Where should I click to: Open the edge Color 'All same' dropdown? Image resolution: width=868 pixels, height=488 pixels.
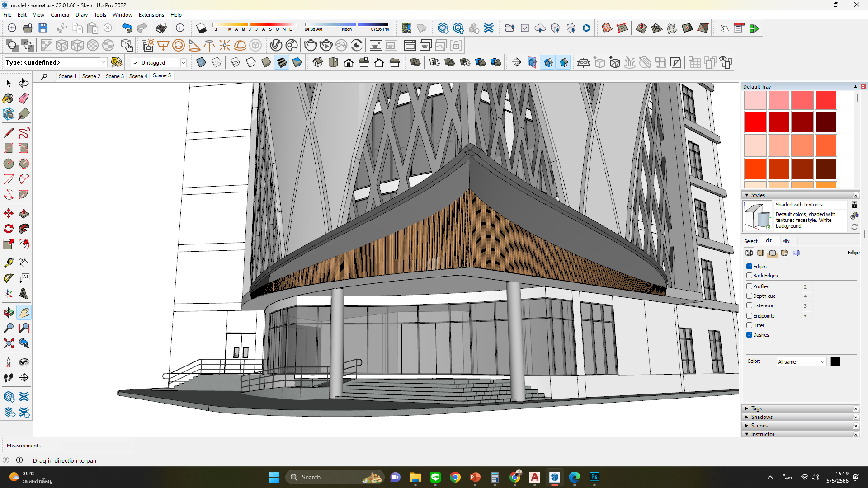[x=801, y=362]
